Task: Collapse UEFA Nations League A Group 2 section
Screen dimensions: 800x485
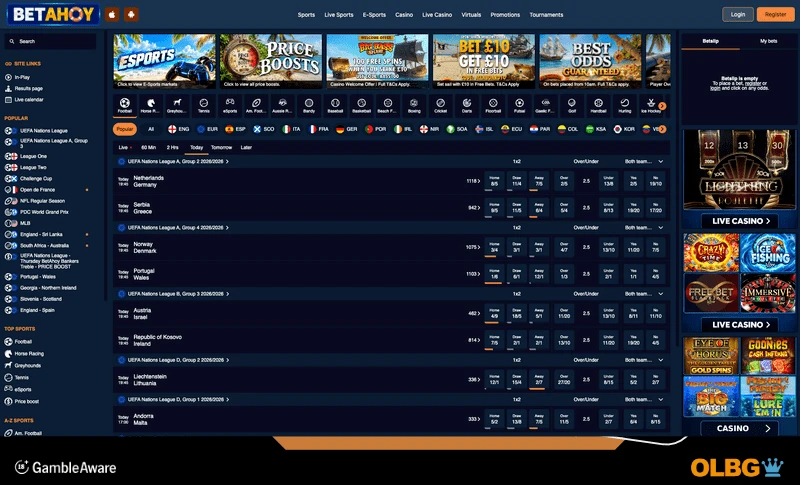Action: click(x=661, y=162)
